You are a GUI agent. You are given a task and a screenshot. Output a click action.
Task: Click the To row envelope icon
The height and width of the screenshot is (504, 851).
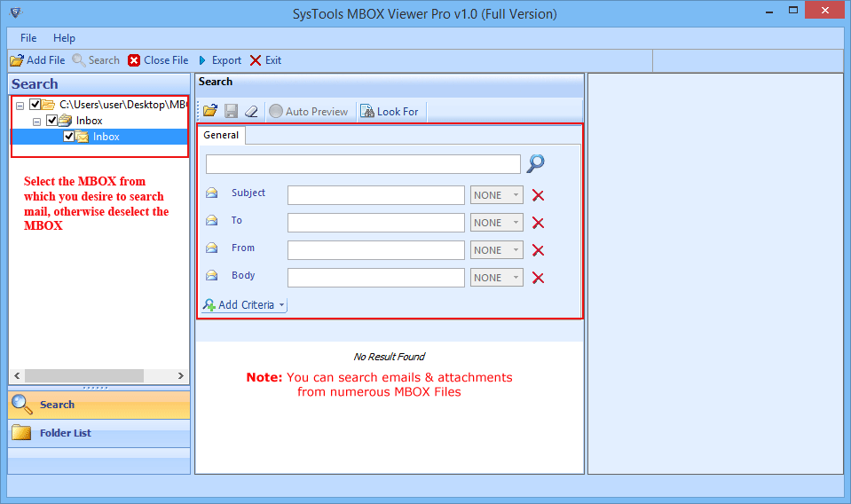coord(212,220)
